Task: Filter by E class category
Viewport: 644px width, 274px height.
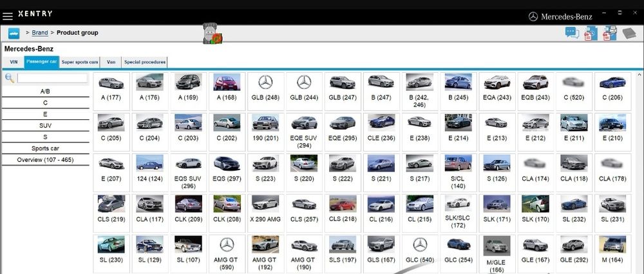Action: [x=45, y=114]
